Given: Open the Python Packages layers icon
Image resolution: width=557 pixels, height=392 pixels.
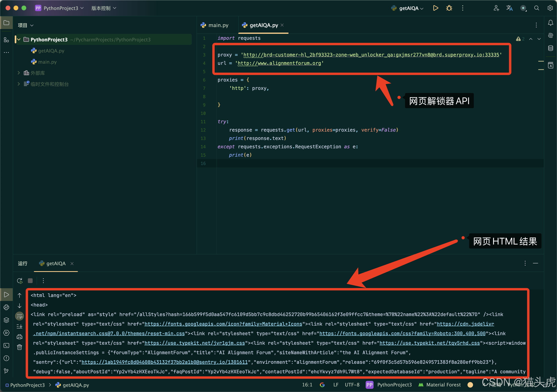Looking at the screenshot, I should [x=7, y=320].
